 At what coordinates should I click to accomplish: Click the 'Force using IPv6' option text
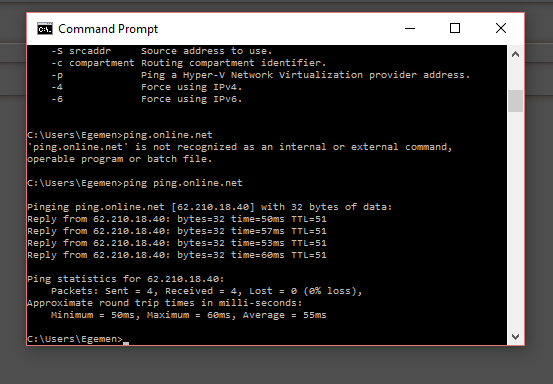[192, 99]
